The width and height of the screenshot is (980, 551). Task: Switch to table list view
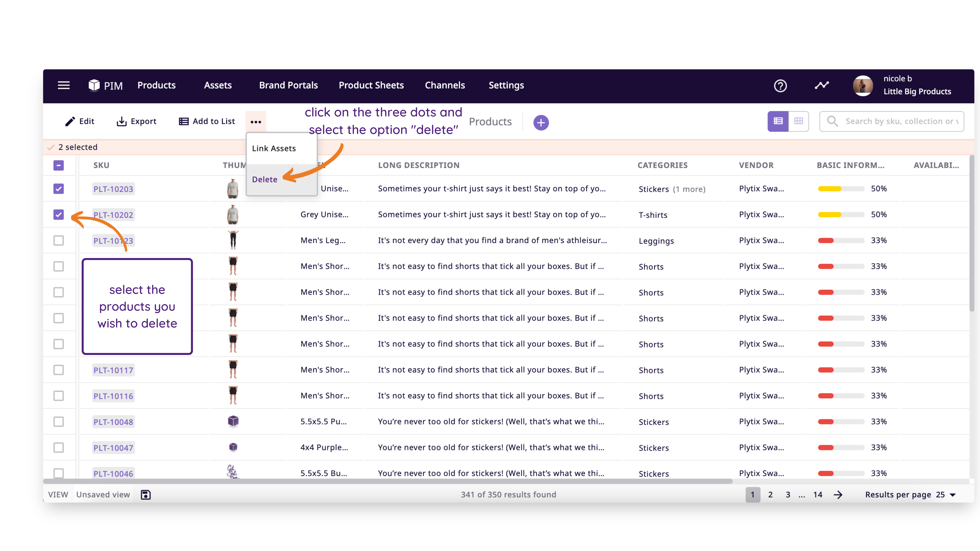point(778,121)
